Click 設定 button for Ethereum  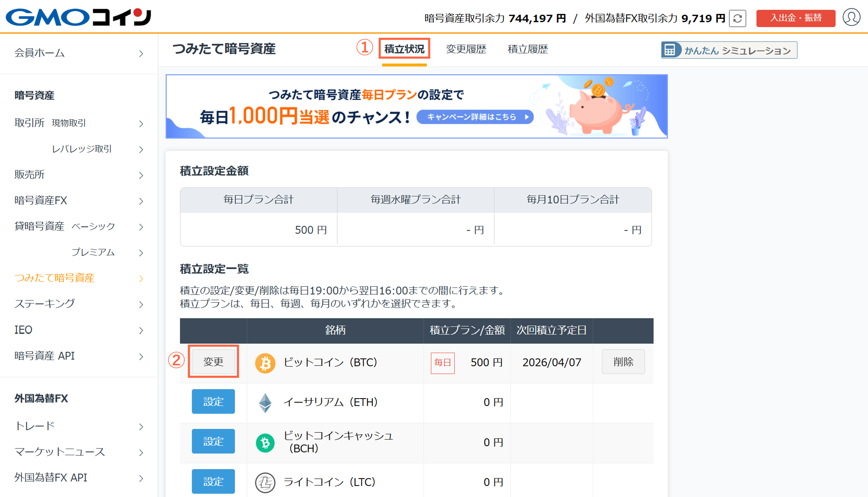click(x=213, y=401)
